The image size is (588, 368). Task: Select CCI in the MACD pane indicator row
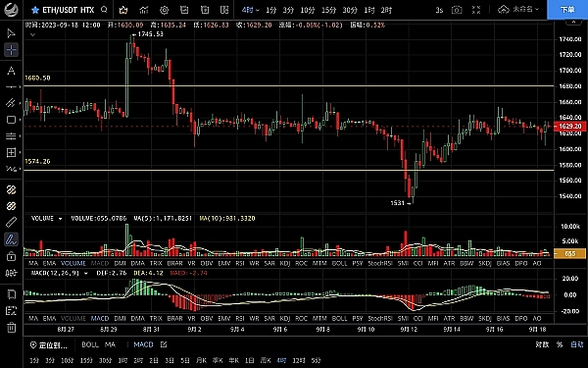tap(417, 318)
